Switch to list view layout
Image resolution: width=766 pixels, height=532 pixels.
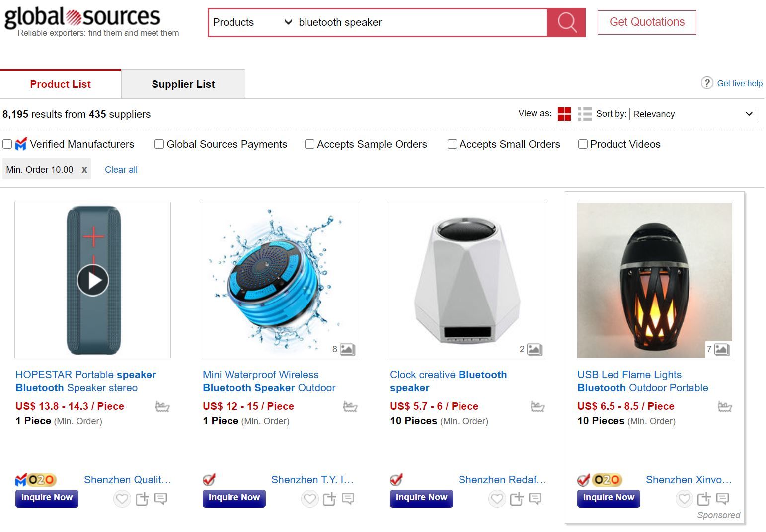click(585, 114)
